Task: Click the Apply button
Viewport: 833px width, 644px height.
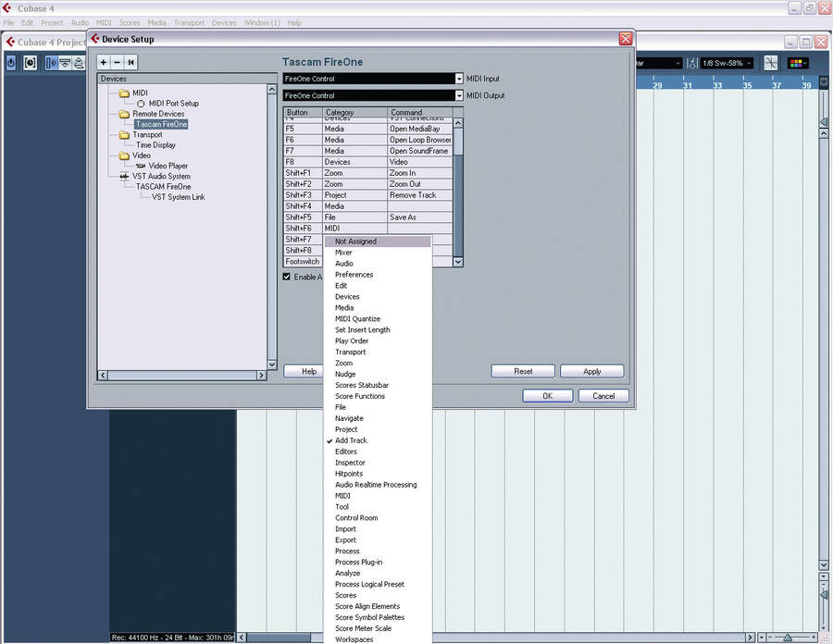Action: click(591, 371)
